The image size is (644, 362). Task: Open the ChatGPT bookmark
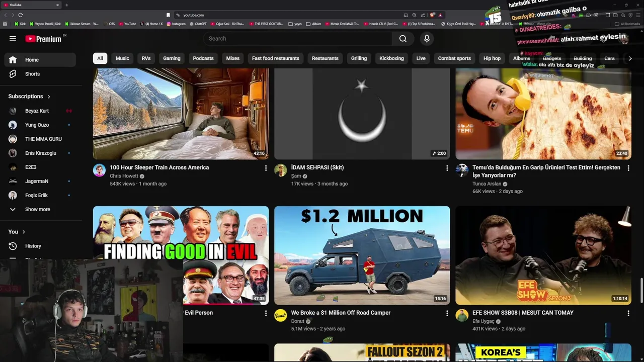(x=198, y=24)
